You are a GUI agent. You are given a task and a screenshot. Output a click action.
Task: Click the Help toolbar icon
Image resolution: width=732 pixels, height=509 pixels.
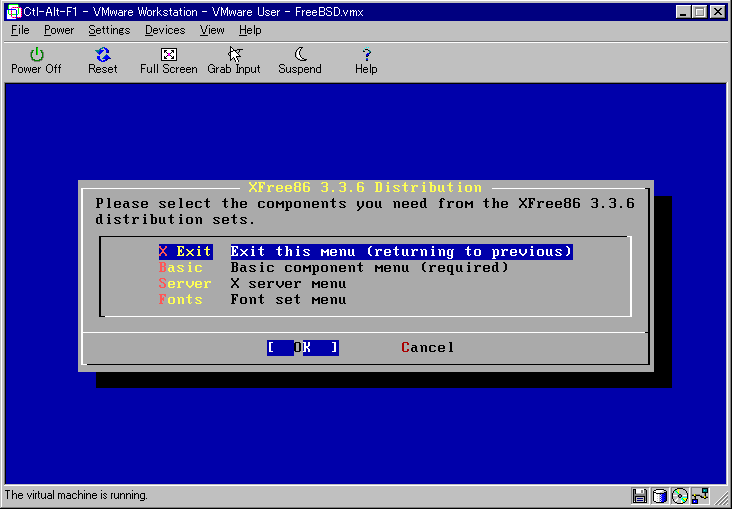click(x=366, y=61)
